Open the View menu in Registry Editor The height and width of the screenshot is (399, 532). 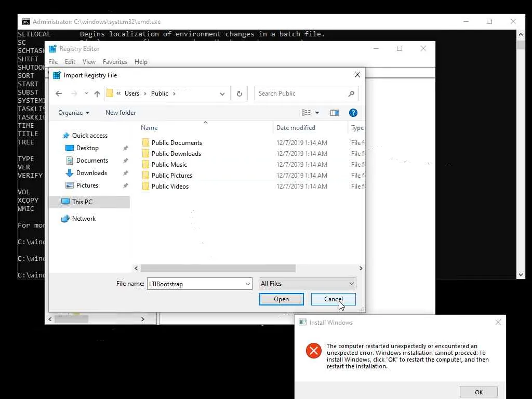[89, 62]
